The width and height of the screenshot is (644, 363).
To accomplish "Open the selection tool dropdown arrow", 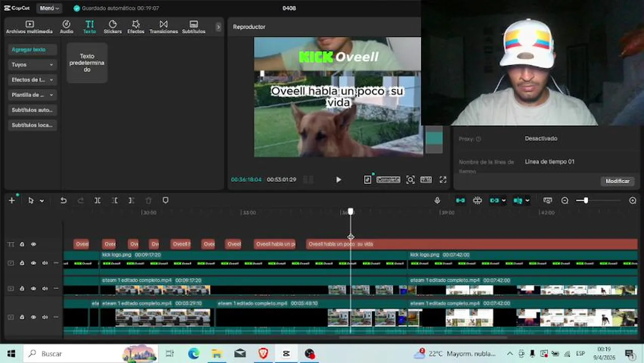I will [x=42, y=201].
